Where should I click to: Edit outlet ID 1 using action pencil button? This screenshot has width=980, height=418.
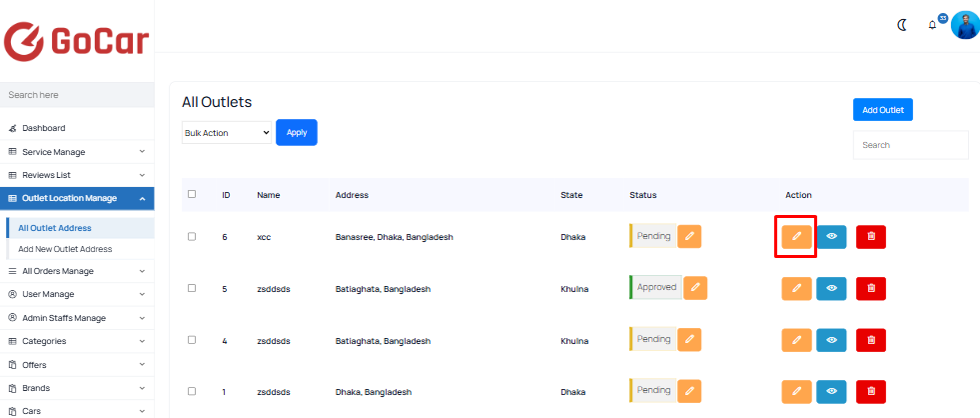click(x=796, y=391)
